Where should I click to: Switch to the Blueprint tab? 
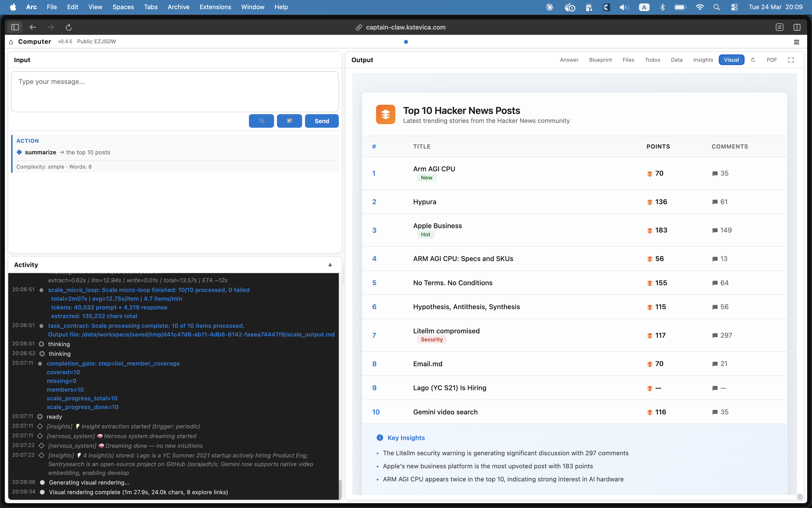(x=600, y=60)
